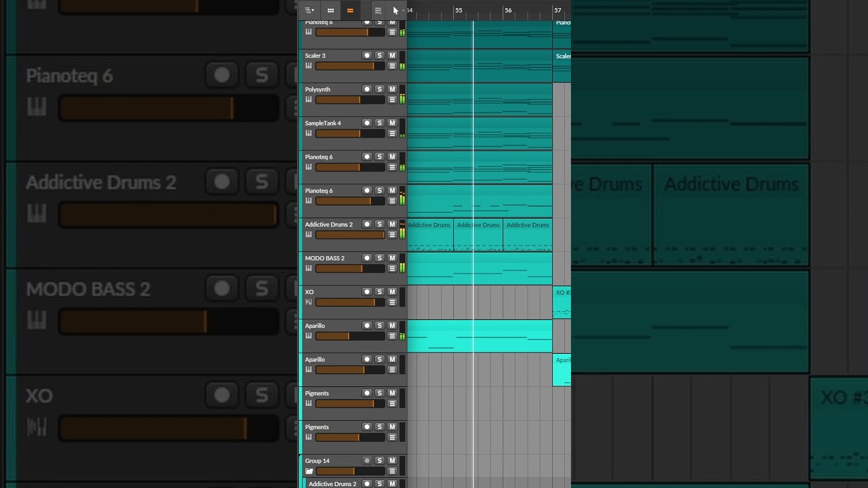Viewport: 868px width, 488px height.
Task: Select the Pointer tool in the toolbar
Action: 395,10
